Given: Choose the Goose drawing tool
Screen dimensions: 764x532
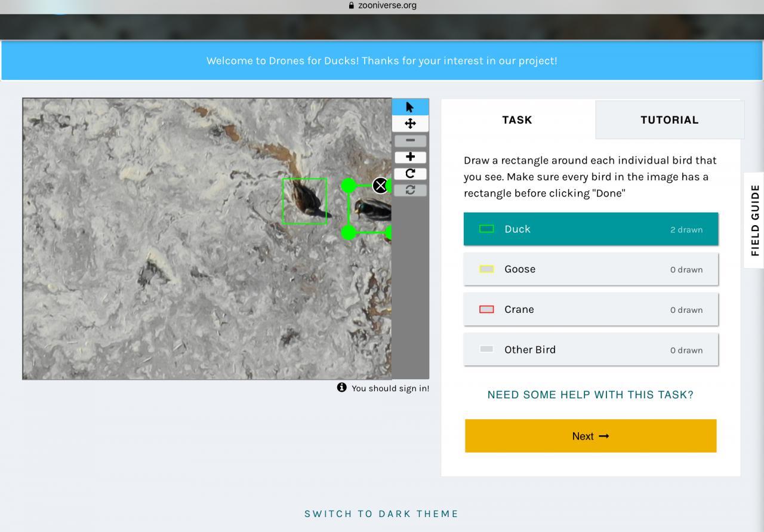Looking at the screenshot, I should (x=591, y=269).
